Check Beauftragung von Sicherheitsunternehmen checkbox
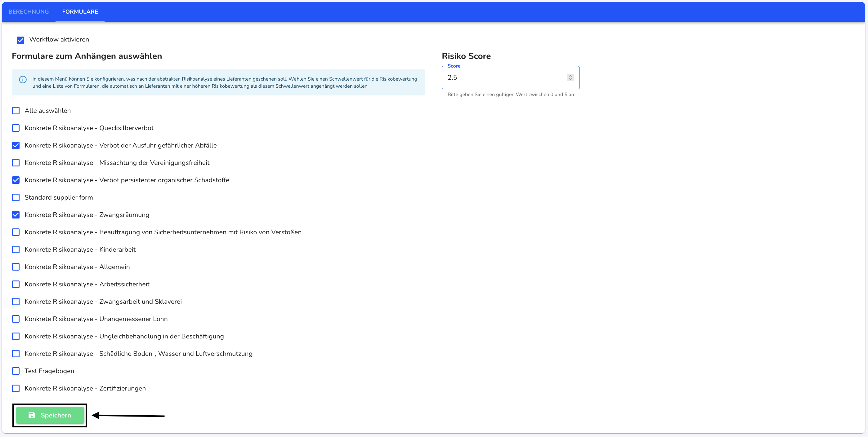This screenshot has height=437, width=868. click(x=16, y=232)
